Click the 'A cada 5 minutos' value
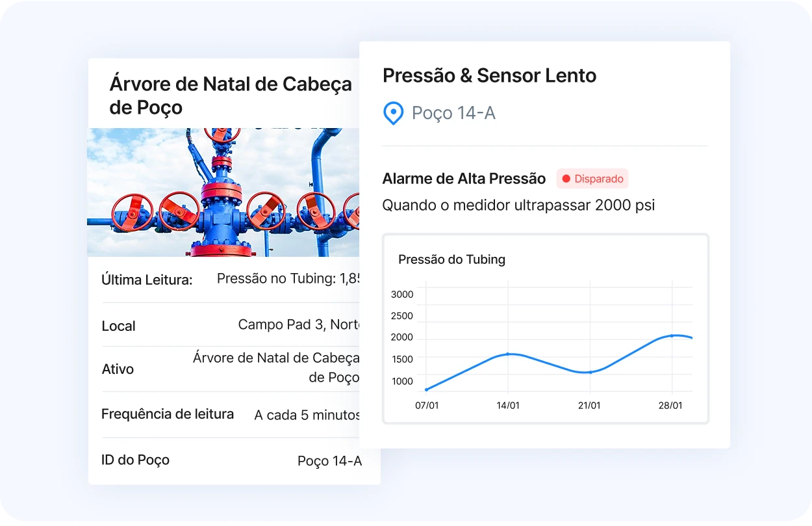This screenshot has height=526, width=812. coord(307,415)
